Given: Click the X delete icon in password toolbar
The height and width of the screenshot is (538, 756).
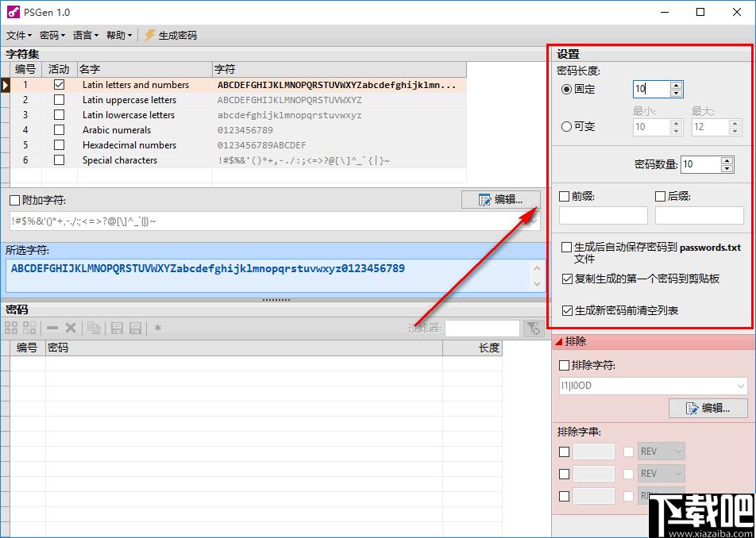Looking at the screenshot, I should click(x=71, y=328).
